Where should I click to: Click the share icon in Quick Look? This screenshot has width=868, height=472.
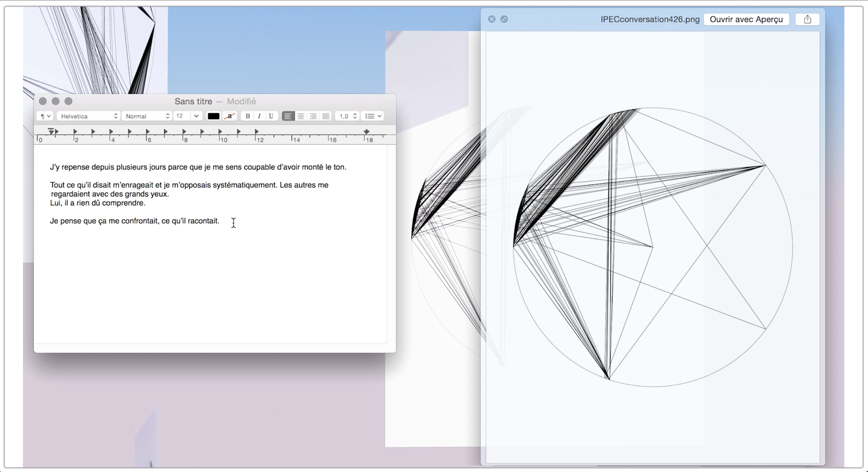807,19
